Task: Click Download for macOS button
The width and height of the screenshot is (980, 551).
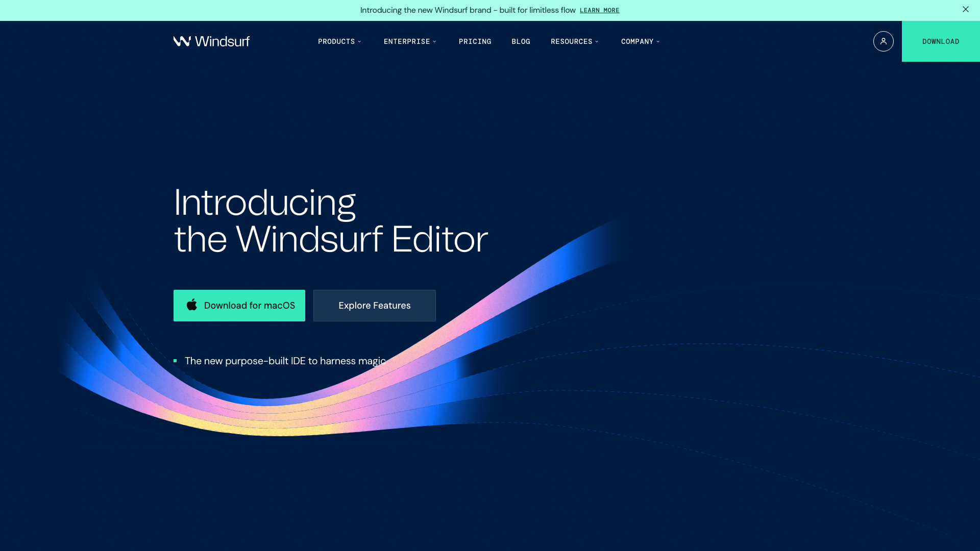Action: coord(239,306)
